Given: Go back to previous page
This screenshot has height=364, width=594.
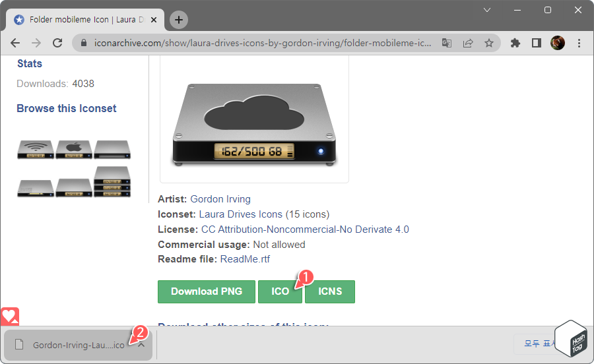Looking at the screenshot, I should click(15, 43).
